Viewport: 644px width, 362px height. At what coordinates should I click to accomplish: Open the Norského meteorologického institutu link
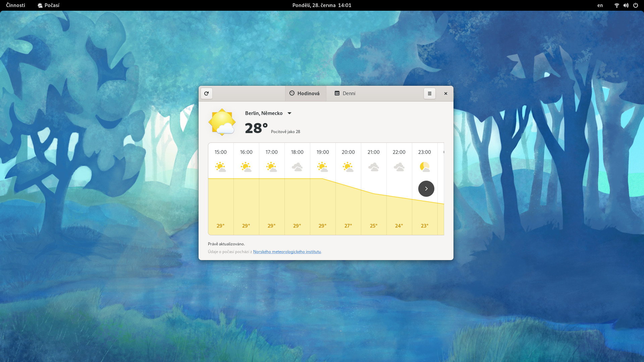coord(287,252)
